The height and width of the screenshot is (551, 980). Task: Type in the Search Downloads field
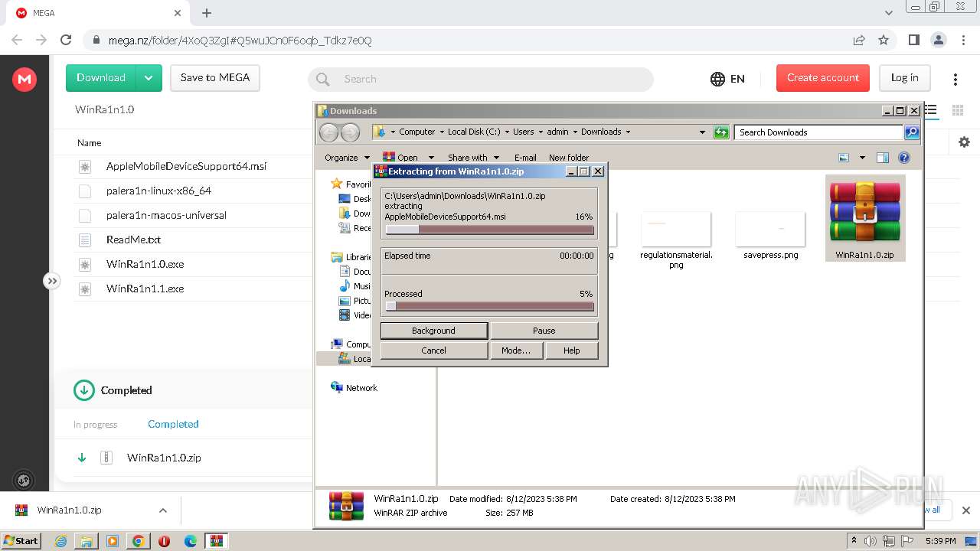click(819, 132)
